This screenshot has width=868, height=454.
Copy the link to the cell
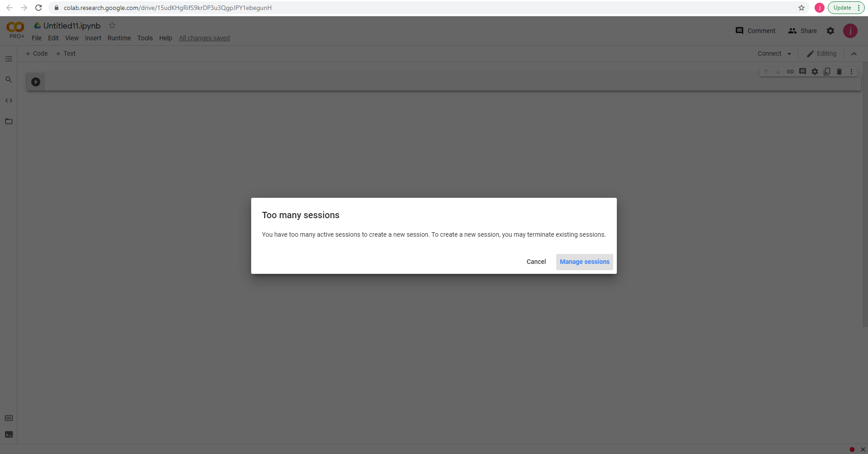791,71
